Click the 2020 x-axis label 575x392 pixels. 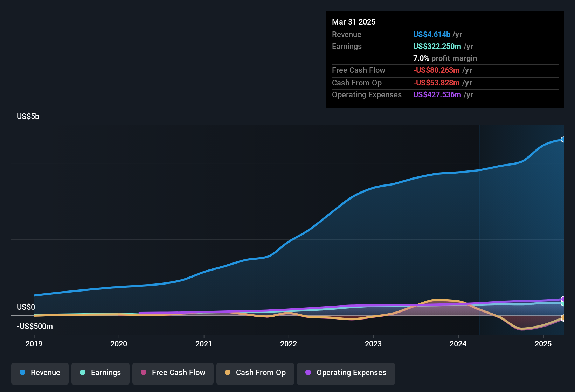point(119,344)
